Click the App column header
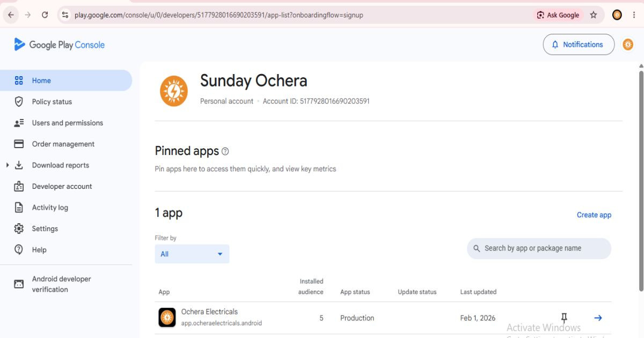Viewport: 644px width, 338px height. pyautogui.click(x=164, y=292)
